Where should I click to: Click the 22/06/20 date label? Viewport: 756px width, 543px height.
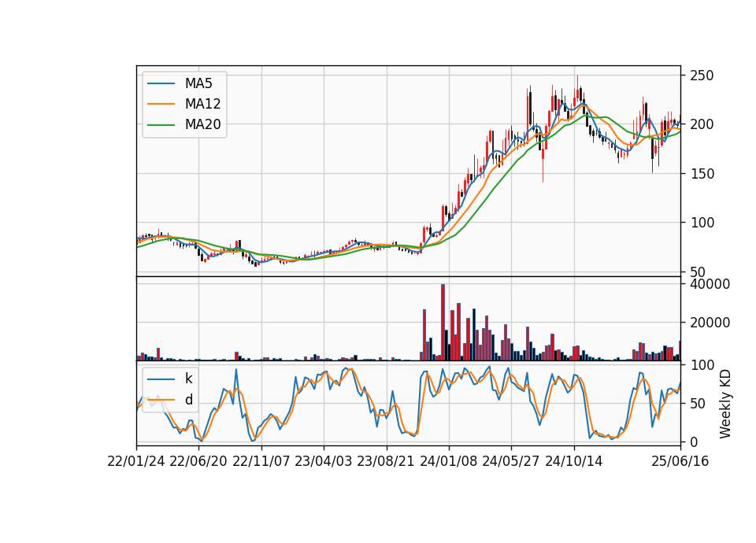[x=198, y=461]
